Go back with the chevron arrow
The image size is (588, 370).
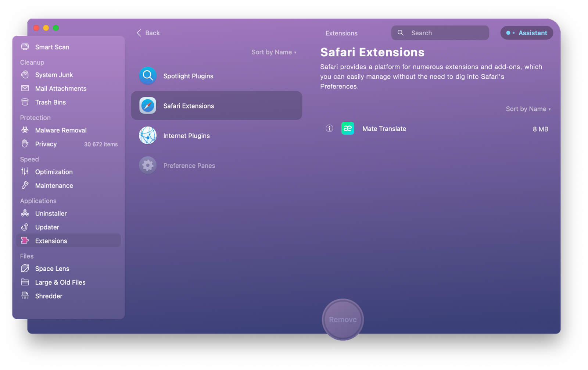pyautogui.click(x=139, y=33)
